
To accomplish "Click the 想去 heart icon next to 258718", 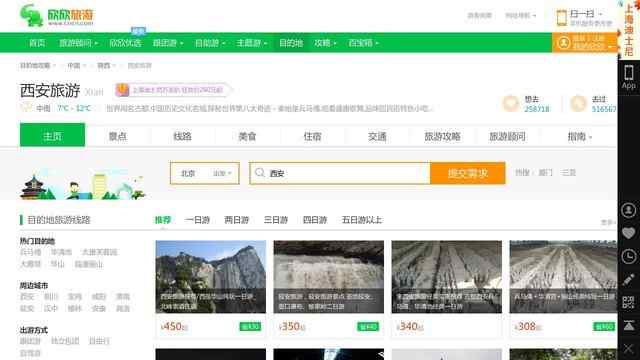I will click(x=510, y=103).
